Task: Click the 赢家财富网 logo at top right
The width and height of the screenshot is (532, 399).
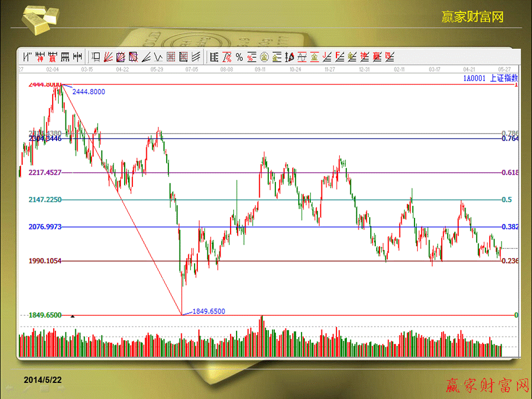Action: pyautogui.click(x=472, y=17)
